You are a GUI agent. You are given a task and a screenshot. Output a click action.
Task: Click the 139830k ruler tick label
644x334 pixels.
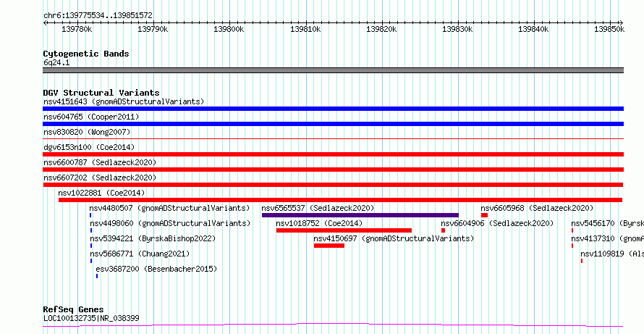pyautogui.click(x=457, y=29)
